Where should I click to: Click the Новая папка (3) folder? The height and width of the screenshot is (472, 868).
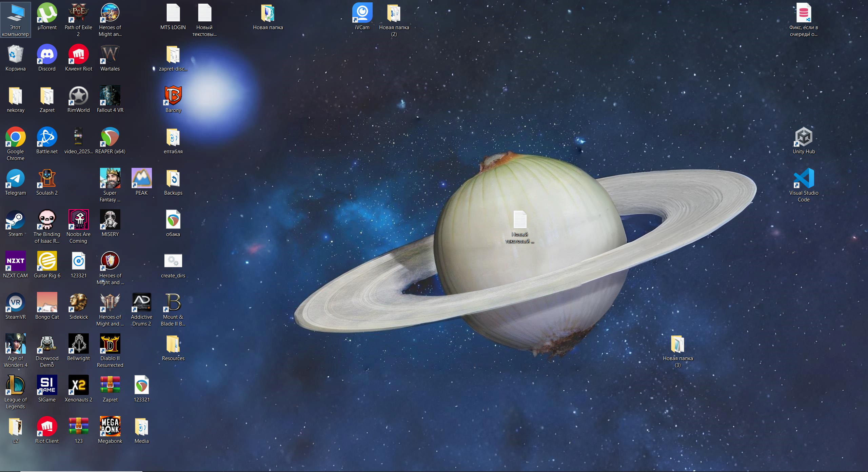coord(677,345)
